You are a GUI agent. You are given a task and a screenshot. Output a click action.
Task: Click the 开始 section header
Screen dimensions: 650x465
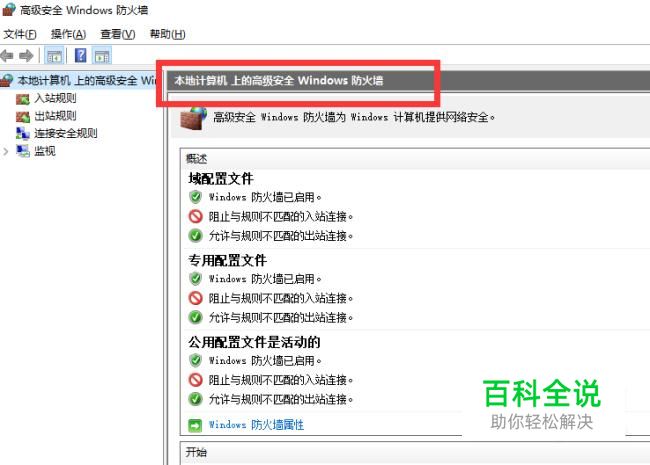click(196, 452)
